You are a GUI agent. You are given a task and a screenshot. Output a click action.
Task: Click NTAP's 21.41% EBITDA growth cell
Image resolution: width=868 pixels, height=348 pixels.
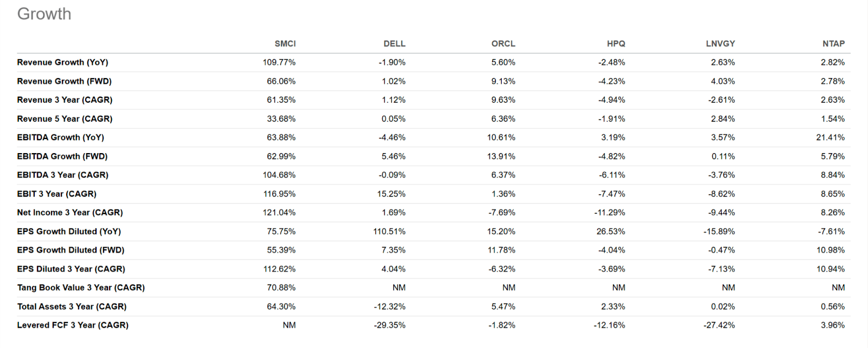(830, 137)
